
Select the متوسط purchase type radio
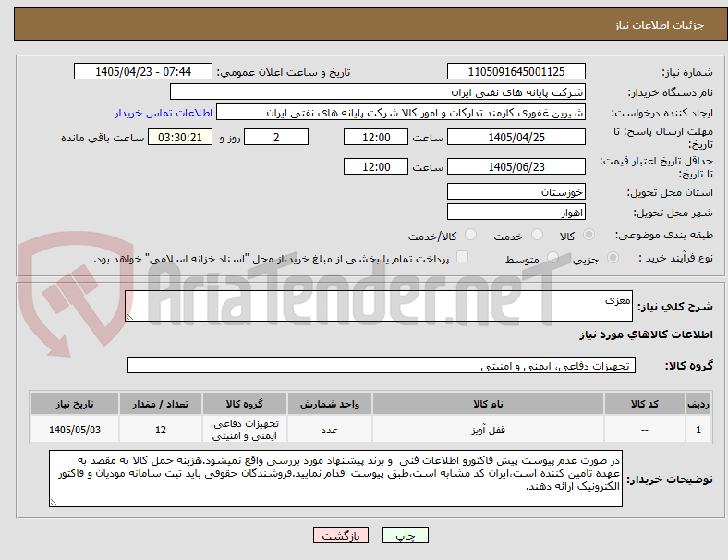tap(552, 257)
